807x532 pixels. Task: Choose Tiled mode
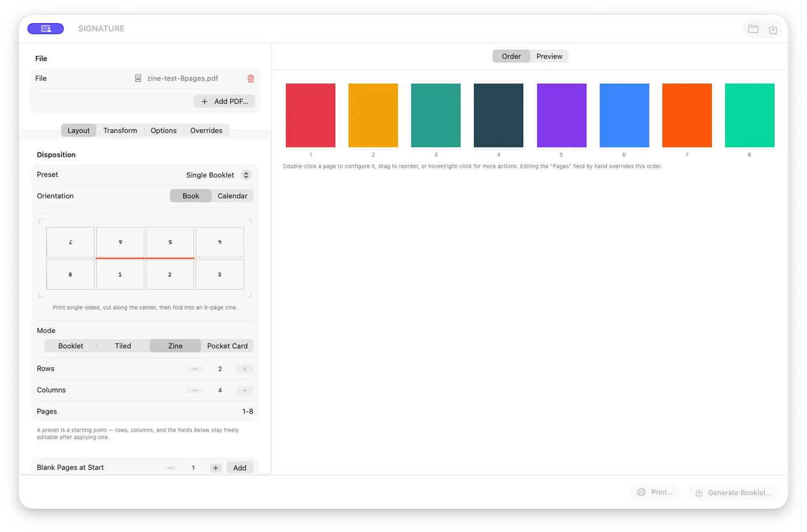123,346
